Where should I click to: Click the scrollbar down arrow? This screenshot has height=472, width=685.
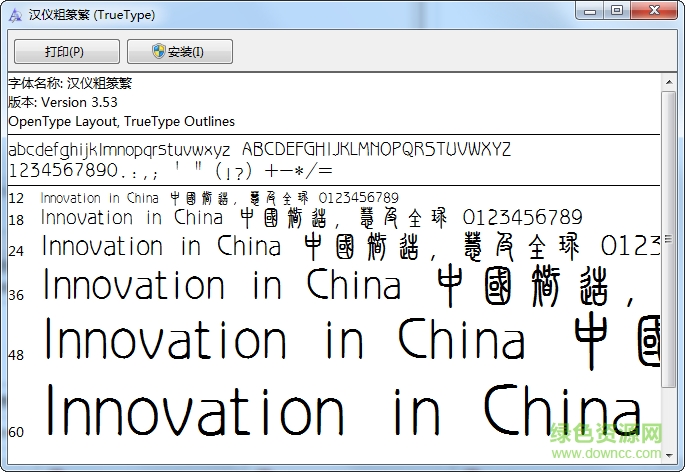(669, 456)
